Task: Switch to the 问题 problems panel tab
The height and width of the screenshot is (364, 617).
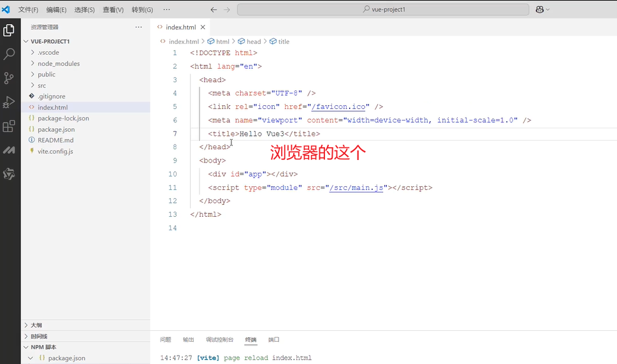Action: 166,340
